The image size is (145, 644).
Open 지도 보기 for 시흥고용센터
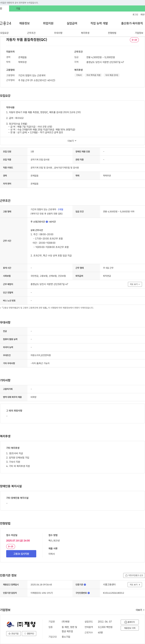(135, 584)
